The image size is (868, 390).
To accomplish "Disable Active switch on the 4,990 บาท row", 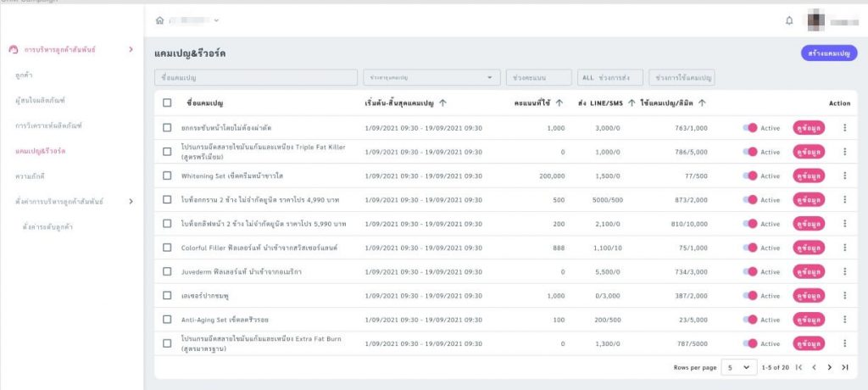I will (750, 199).
